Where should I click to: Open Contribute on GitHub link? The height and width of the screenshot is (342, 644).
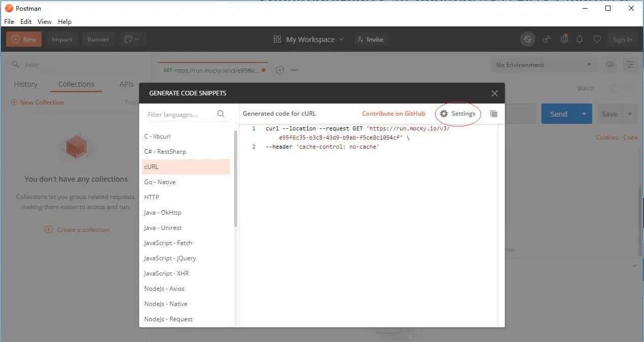point(394,114)
